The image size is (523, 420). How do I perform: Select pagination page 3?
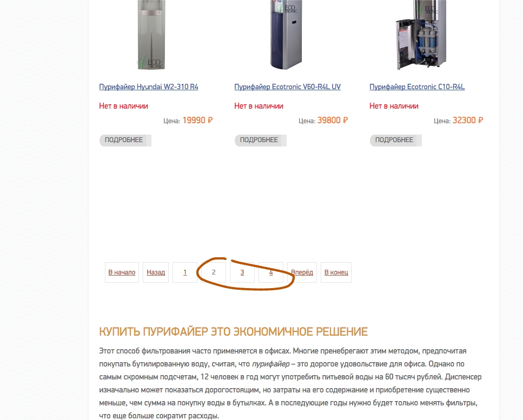coord(242,272)
